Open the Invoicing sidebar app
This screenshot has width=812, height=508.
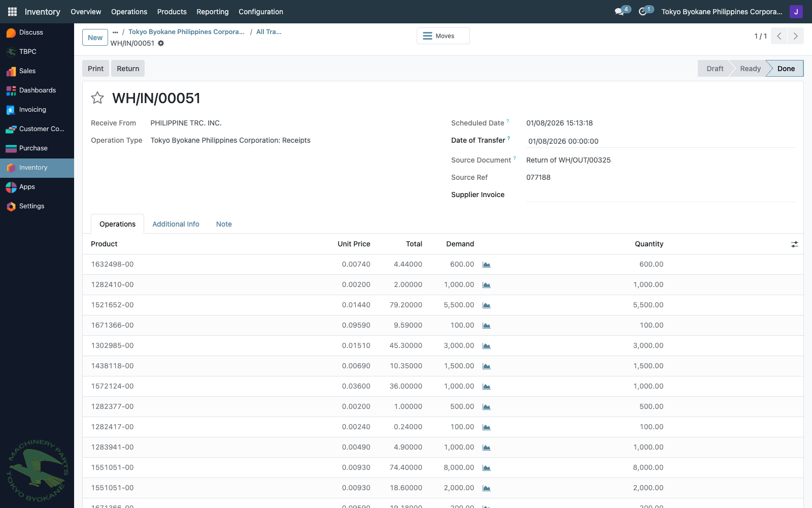tap(37, 110)
